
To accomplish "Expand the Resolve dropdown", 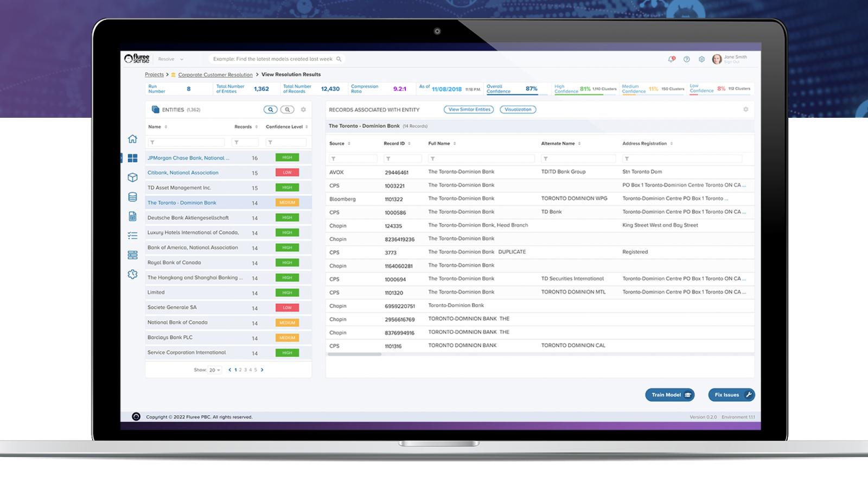I will tap(171, 59).
